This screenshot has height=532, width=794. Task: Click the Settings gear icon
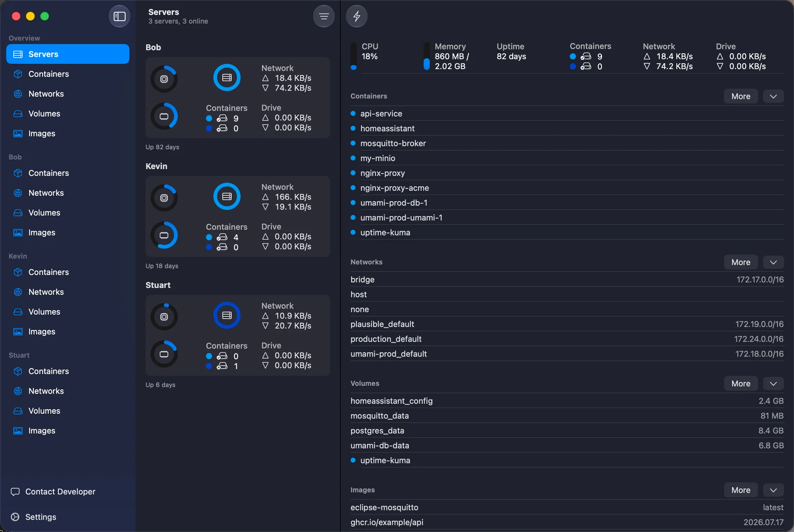coord(15,517)
